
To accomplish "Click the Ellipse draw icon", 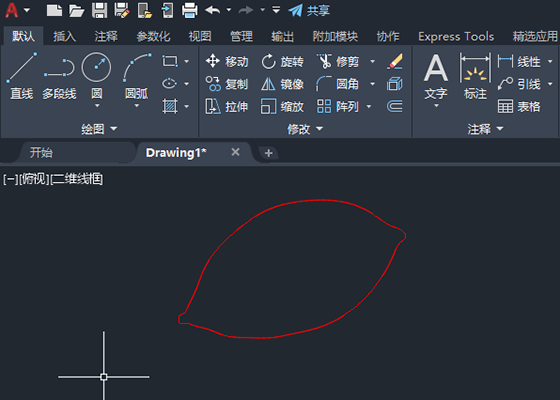I will tap(170, 84).
